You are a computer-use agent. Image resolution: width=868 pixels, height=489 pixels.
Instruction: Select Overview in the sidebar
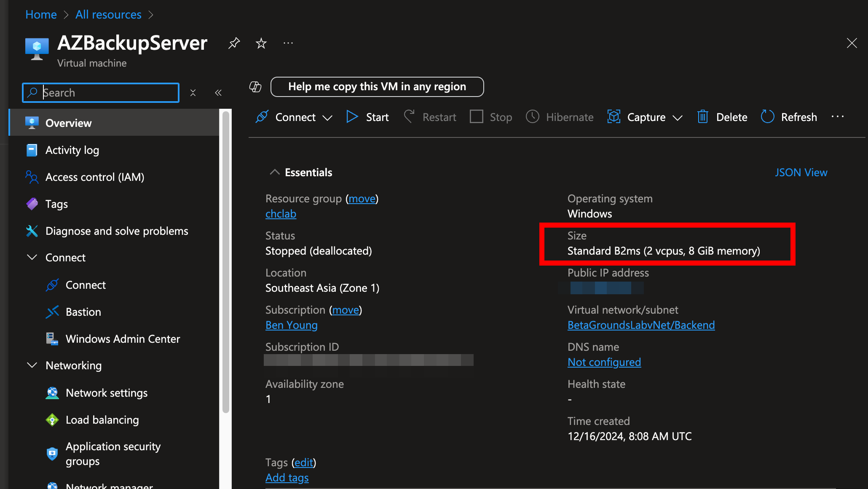(x=114, y=123)
